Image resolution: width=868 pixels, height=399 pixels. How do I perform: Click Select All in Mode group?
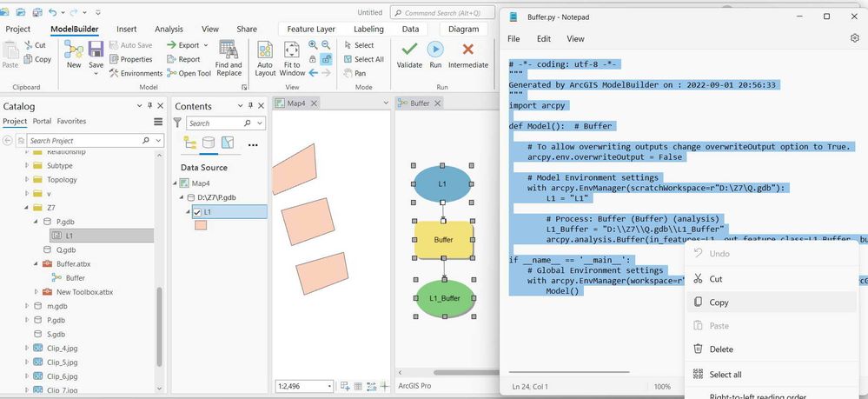click(363, 59)
